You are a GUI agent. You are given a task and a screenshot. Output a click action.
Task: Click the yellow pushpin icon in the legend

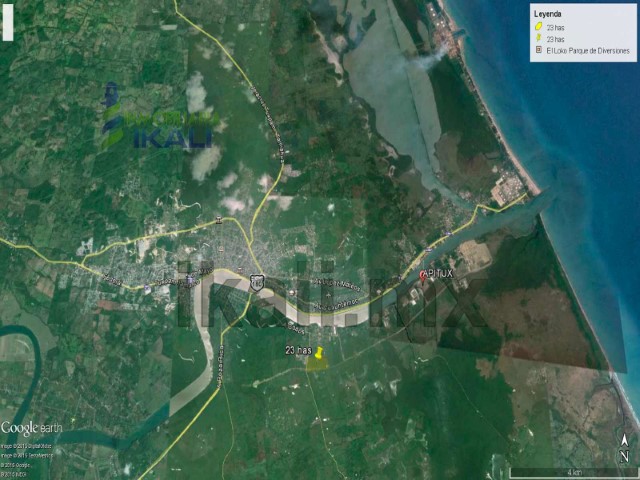[x=539, y=37]
